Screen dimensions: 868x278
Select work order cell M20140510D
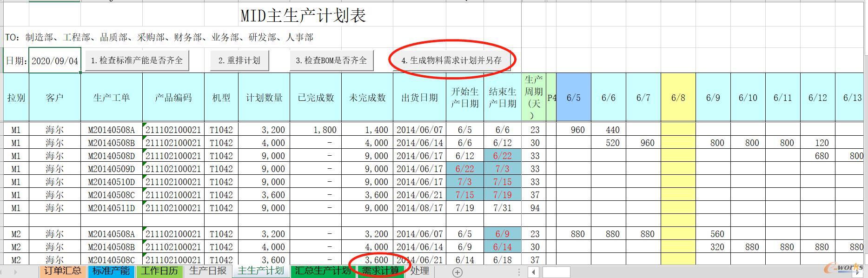pos(112,182)
